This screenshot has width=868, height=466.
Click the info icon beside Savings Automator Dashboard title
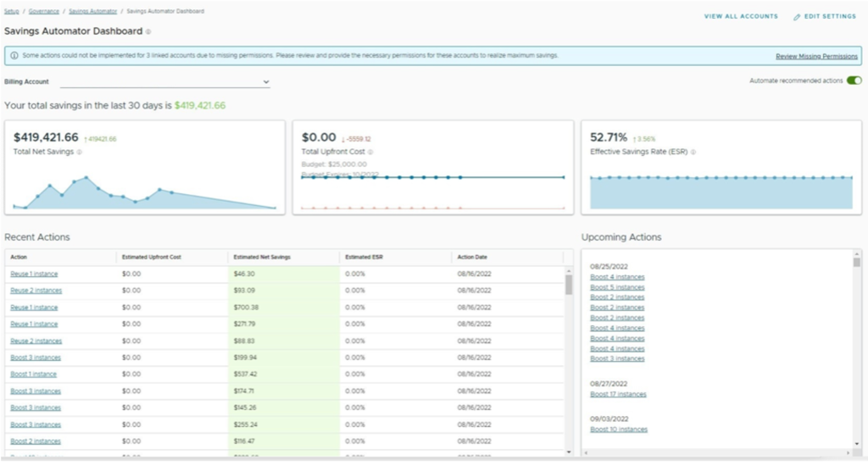click(148, 32)
